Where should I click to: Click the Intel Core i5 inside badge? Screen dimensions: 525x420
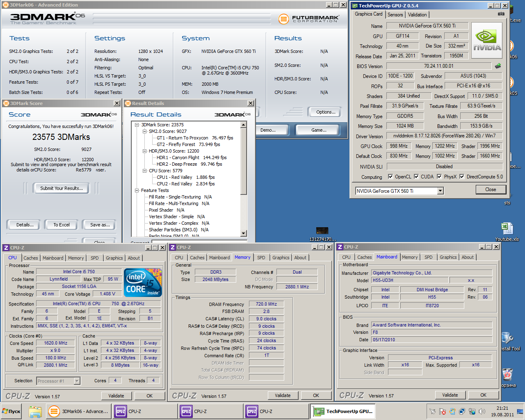pyautogui.click(x=143, y=282)
